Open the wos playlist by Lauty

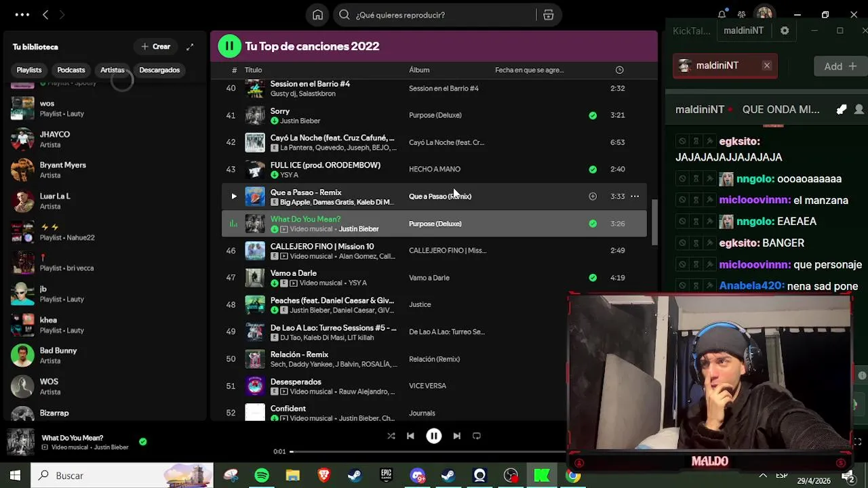(105, 108)
